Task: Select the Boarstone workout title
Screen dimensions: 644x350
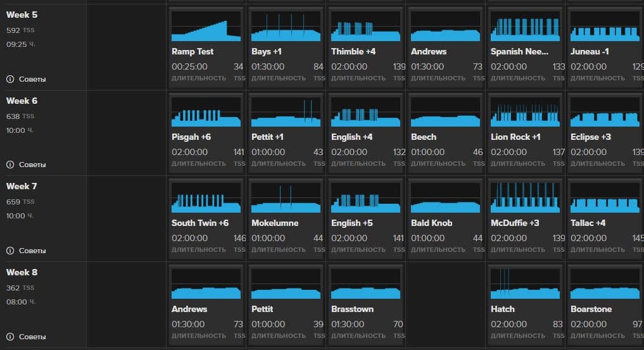Action: pos(591,309)
